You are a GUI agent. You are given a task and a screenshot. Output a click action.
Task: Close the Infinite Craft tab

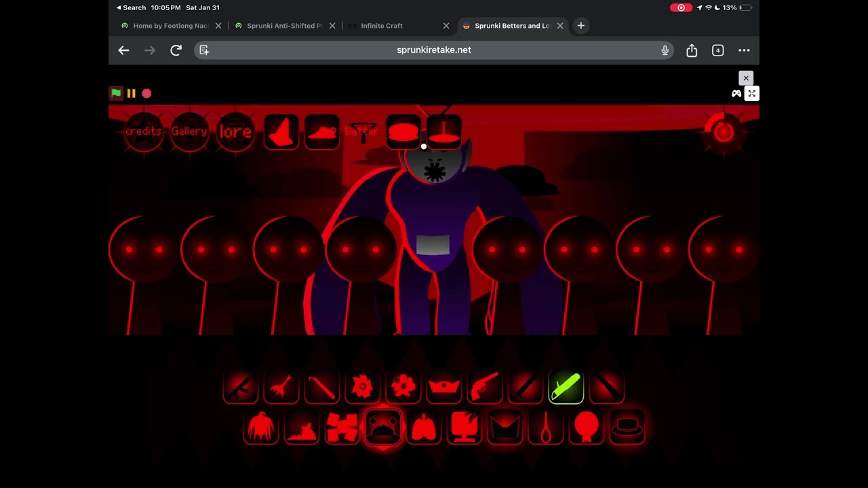(x=446, y=26)
